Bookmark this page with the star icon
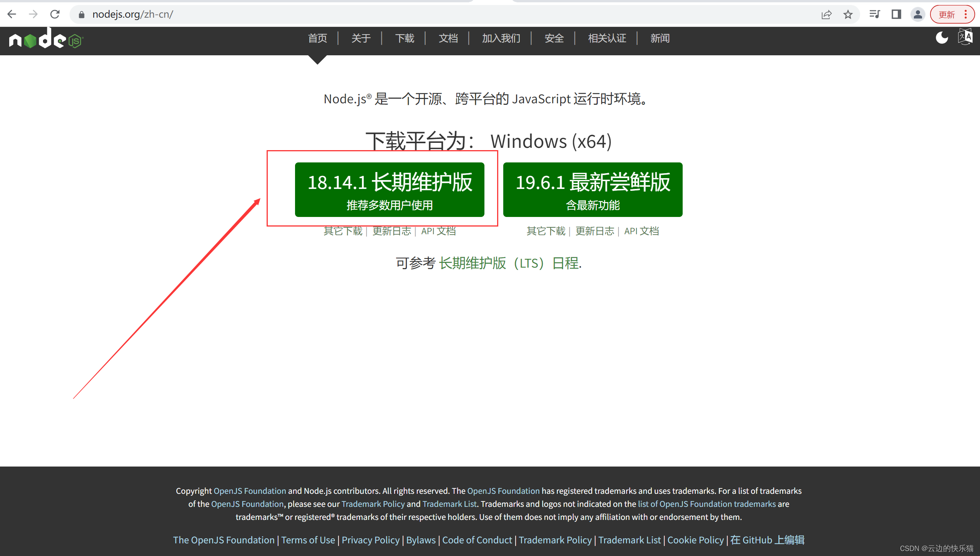 (x=848, y=15)
